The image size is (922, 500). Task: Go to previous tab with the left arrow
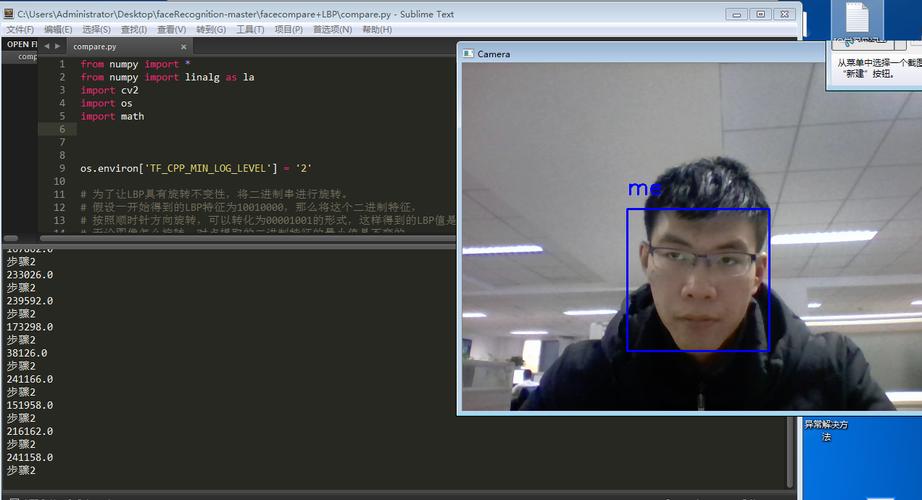[x=46, y=46]
